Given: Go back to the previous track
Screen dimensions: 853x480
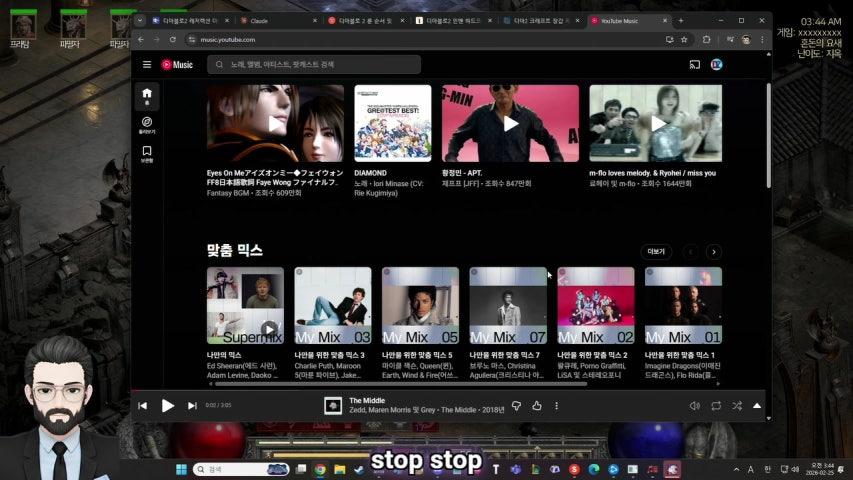Looking at the screenshot, I should click(x=143, y=406).
